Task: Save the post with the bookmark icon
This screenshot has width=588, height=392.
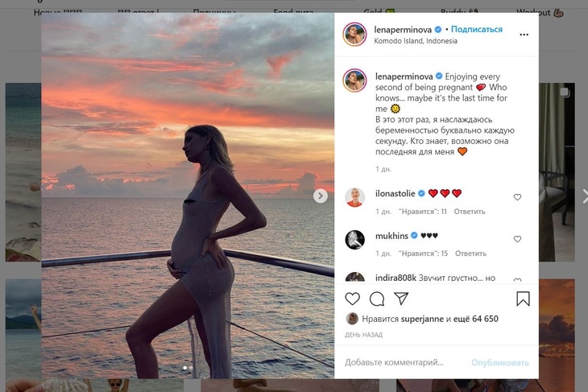Action: 523,299
